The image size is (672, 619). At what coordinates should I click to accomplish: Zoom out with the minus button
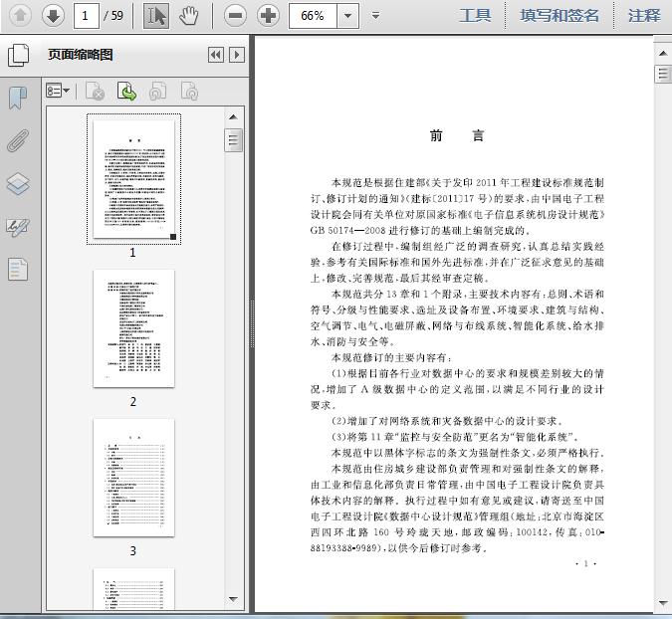tap(235, 16)
